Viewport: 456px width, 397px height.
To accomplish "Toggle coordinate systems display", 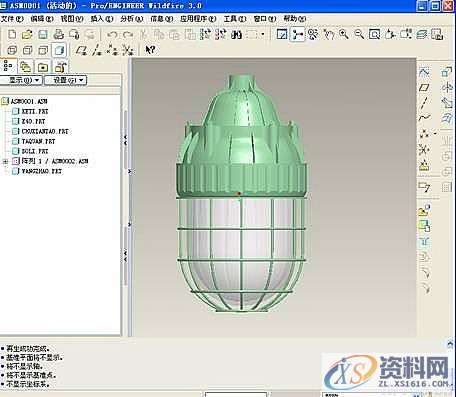I will [128, 50].
